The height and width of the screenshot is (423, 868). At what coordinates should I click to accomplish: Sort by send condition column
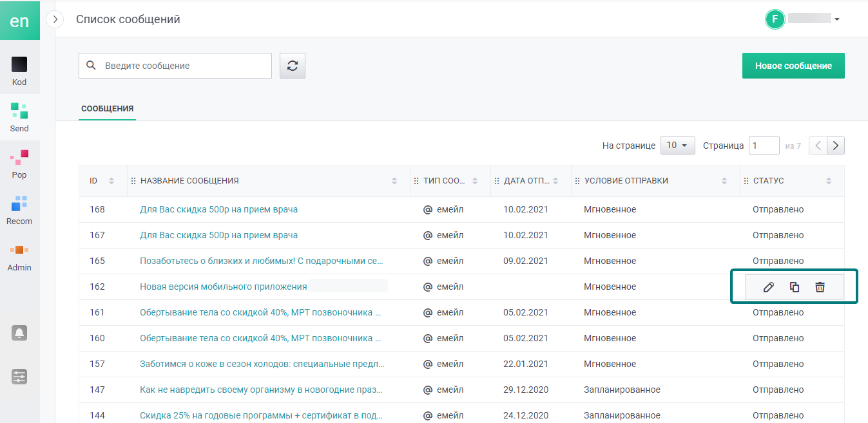(x=724, y=181)
